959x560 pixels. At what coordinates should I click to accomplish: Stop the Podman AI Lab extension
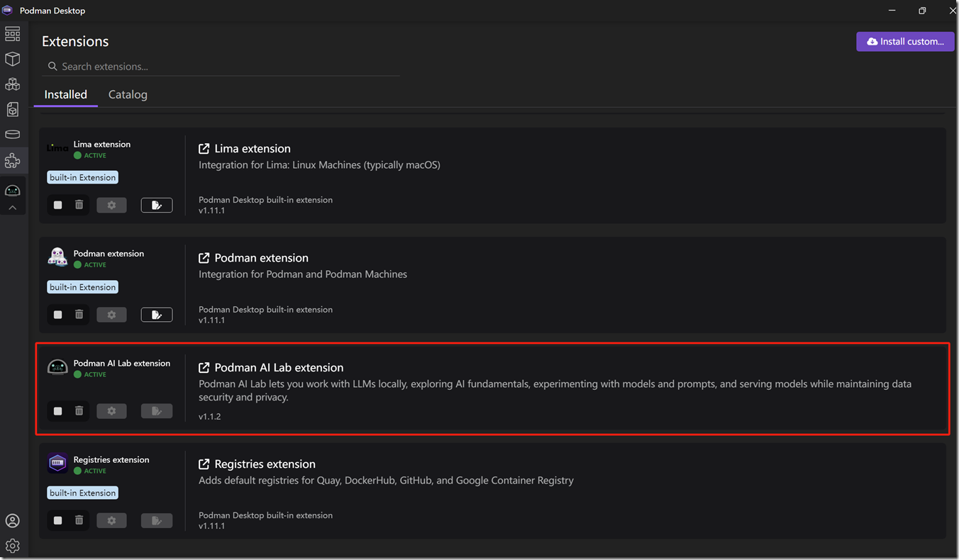tap(58, 411)
